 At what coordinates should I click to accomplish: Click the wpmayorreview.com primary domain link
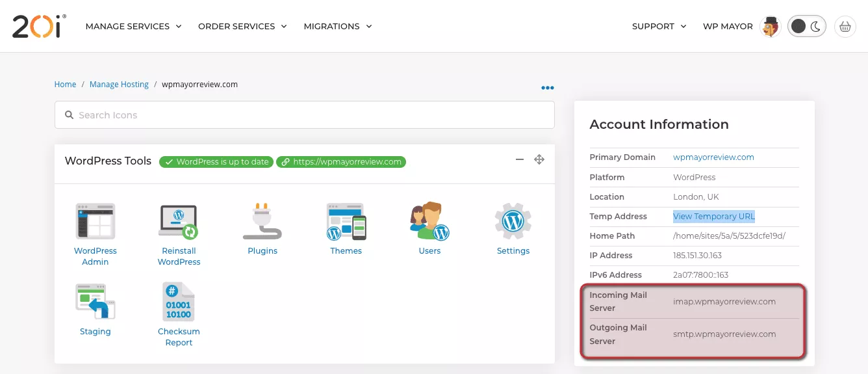[713, 157]
